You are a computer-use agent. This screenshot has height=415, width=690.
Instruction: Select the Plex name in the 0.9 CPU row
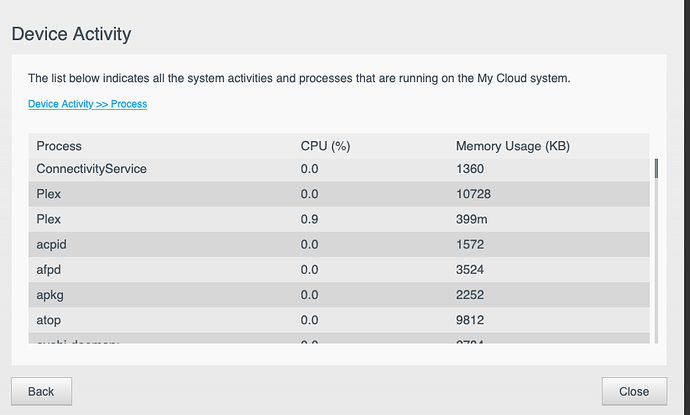pos(49,218)
